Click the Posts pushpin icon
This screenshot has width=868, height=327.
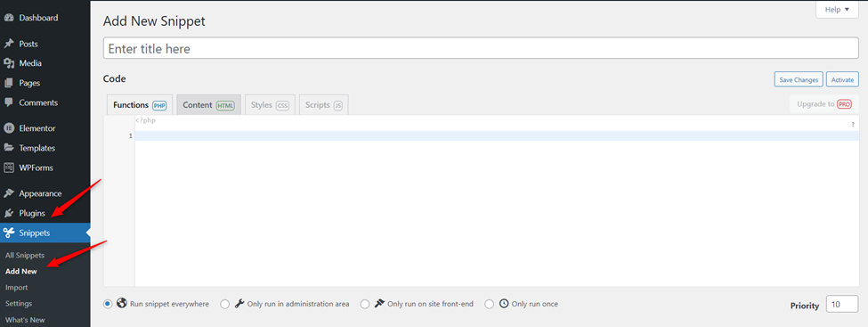pos(9,44)
